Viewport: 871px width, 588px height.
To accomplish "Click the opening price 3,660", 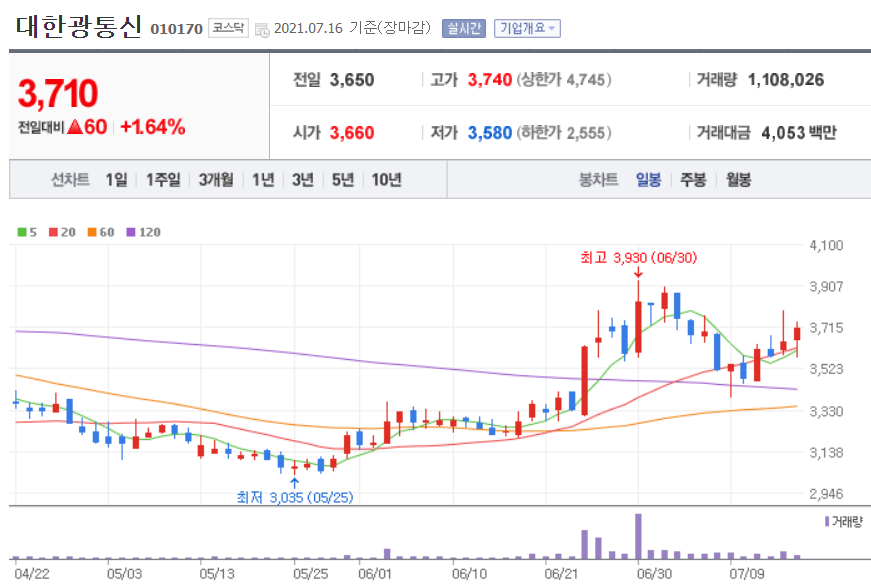I will [352, 133].
